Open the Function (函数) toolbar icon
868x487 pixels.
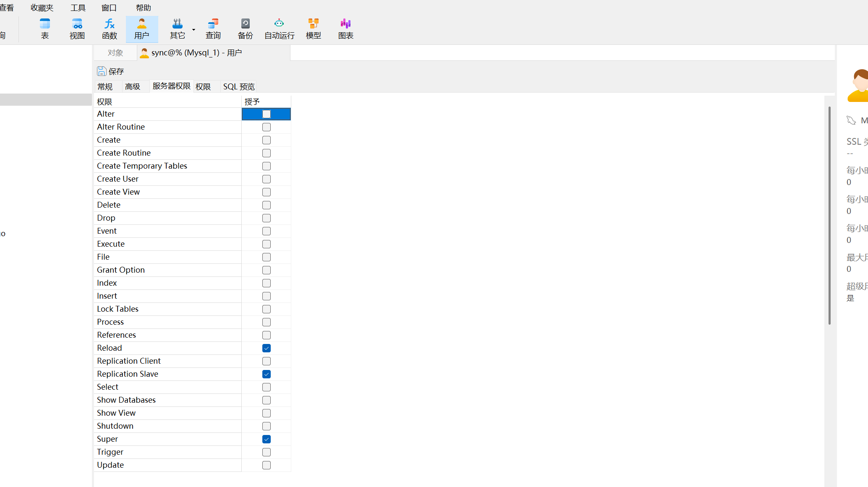coord(109,29)
